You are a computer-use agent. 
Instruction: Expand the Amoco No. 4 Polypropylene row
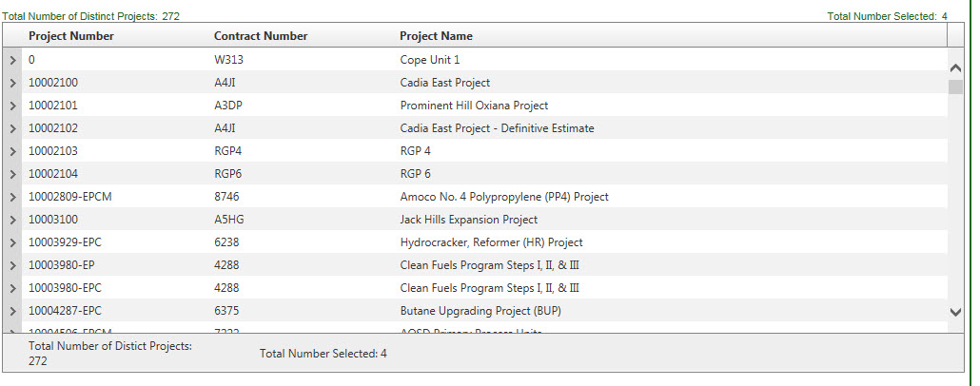click(12, 197)
